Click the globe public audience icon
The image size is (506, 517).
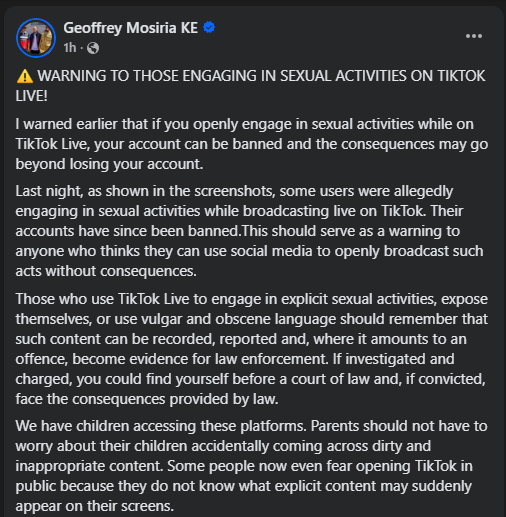click(x=93, y=48)
